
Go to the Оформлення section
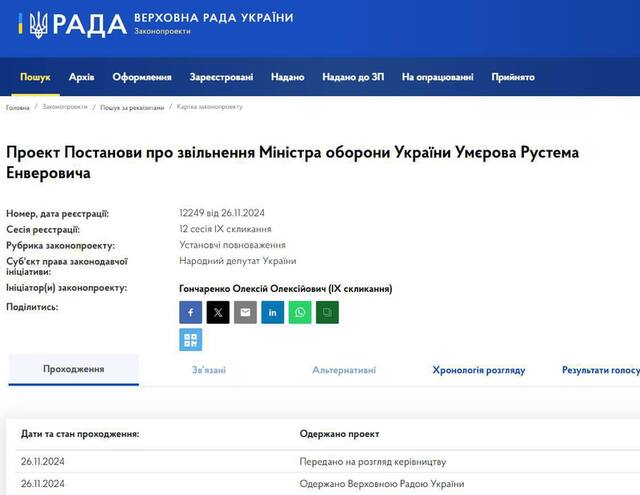point(142,77)
